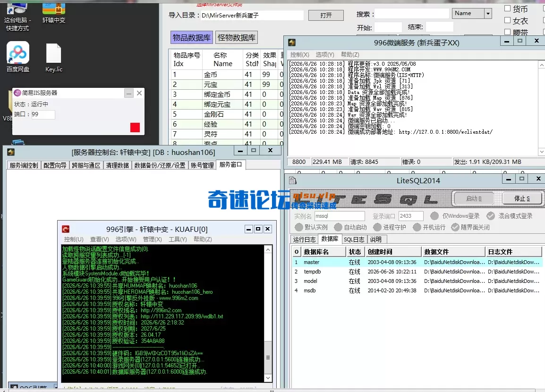Select 混合模式登录 option
The width and height of the screenshot is (545, 392).
pos(490,216)
